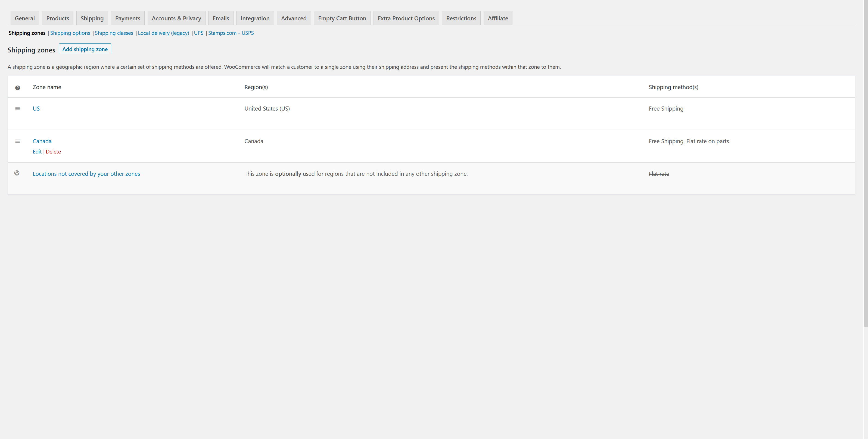Open the Advanced tab
The height and width of the screenshot is (439, 868).
pyautogui.click(x=294, y=18)
